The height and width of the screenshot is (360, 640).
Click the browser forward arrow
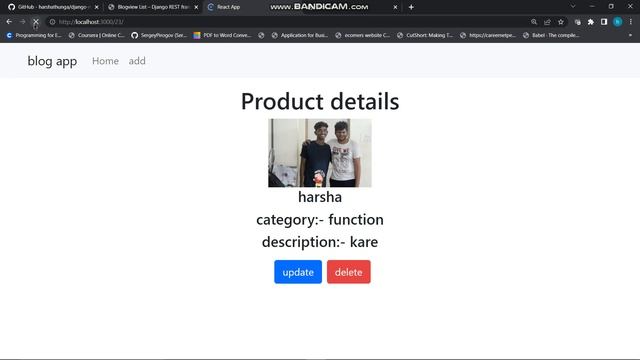pyautogui.click(x=22, y=22)
